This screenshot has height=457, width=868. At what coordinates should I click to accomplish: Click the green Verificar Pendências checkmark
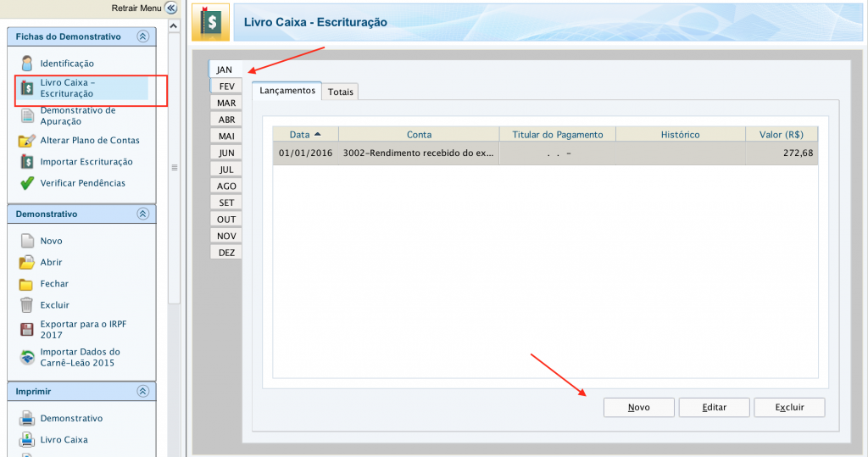[x=27, y=183]
